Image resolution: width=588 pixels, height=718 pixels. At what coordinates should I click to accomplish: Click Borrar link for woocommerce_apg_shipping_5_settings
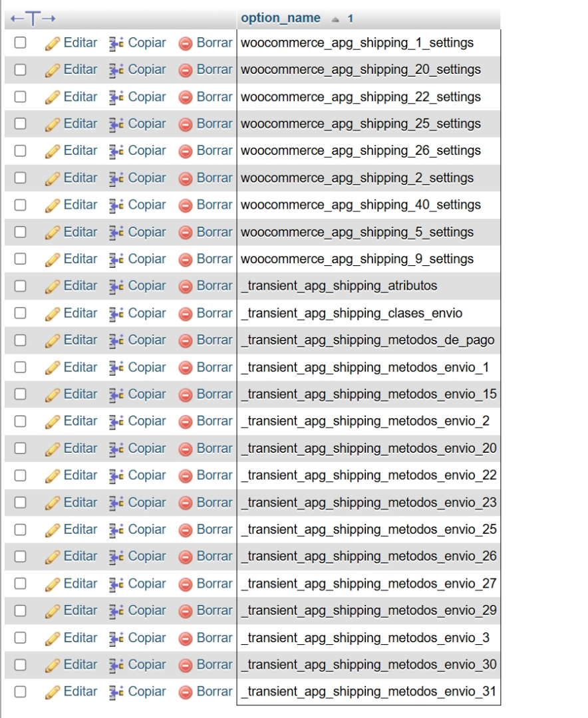[x=214, y=232]
